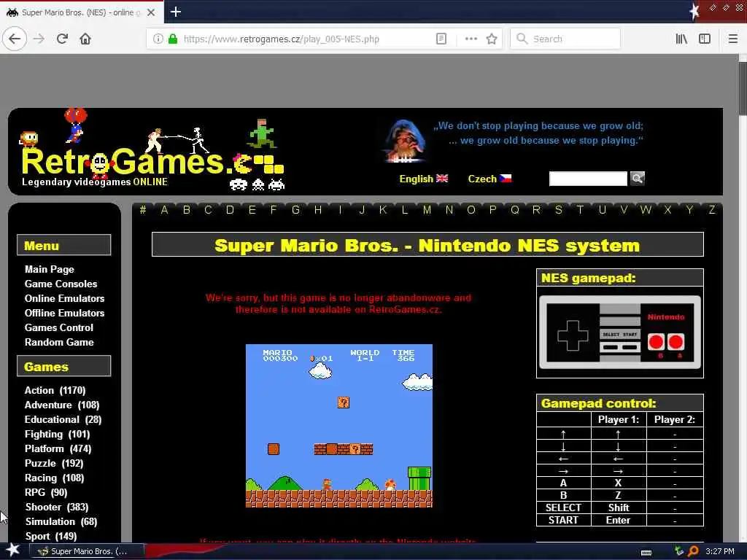Bookmark this page with the star icon
This screenshot has width=747, height=560.
(492, 39)
